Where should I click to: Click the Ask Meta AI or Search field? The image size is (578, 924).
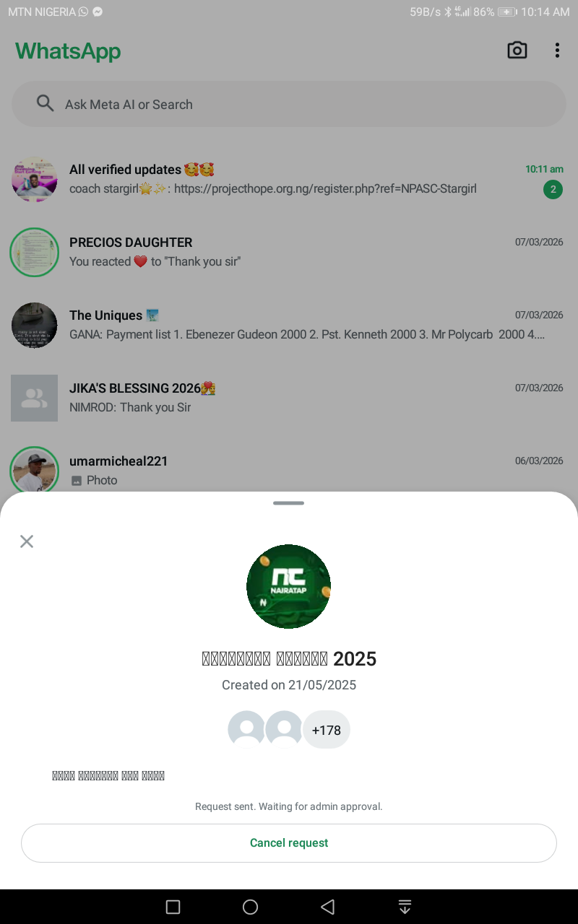point(289,104)
